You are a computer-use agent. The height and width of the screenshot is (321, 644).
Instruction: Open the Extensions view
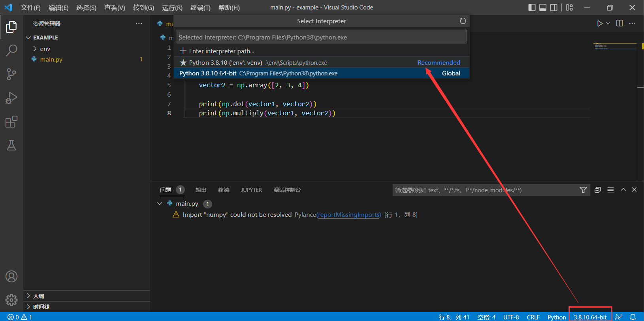[x=11, y=122]
